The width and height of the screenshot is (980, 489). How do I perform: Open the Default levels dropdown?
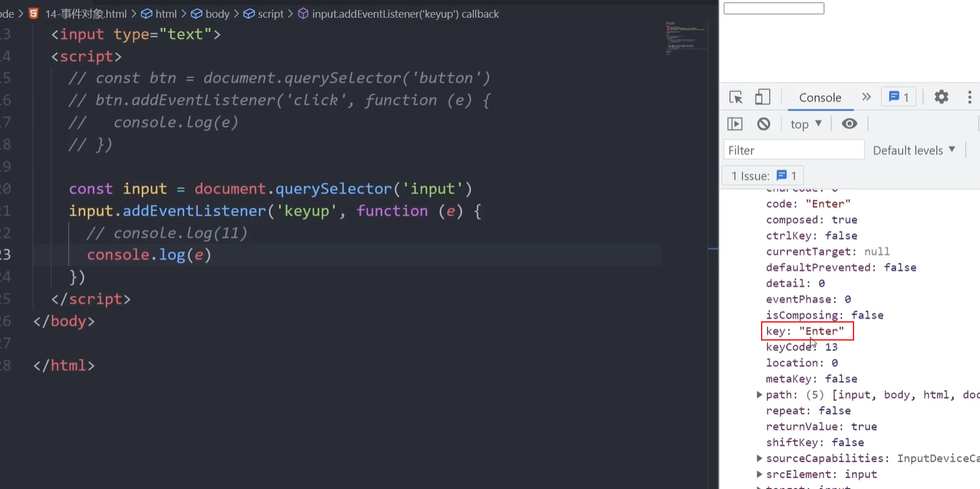[914, 150]
